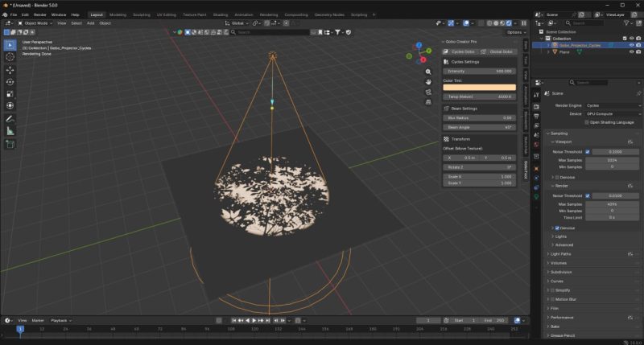644x345 pixels.
Task: Hide the Plane object in the outliner
Action: coord(631,53)
